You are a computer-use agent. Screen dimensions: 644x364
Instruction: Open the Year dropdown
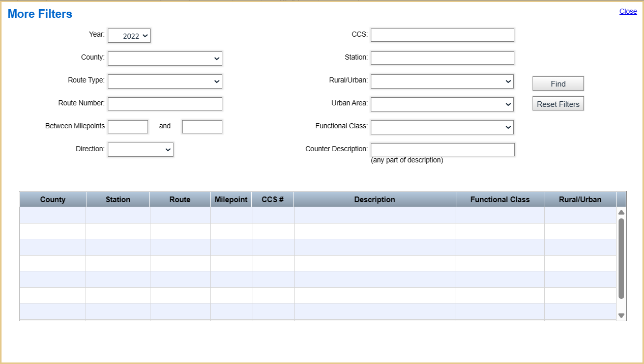[x=129, y=36]
